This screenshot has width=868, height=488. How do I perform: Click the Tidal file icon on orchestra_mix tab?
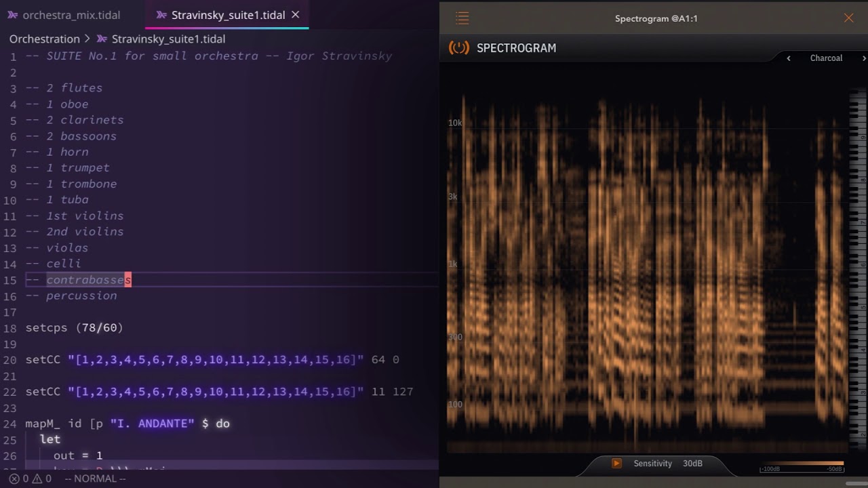(x=13, y=15)
